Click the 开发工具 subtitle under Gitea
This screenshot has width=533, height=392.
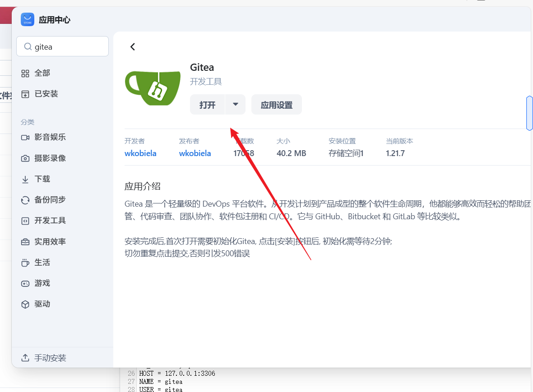tap(206, 82)
